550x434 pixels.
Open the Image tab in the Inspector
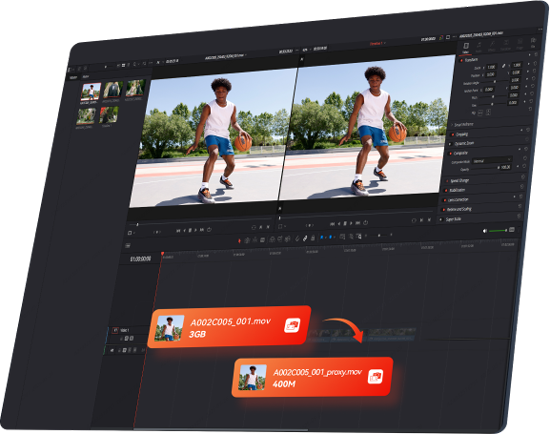click(x=519, y=44)
